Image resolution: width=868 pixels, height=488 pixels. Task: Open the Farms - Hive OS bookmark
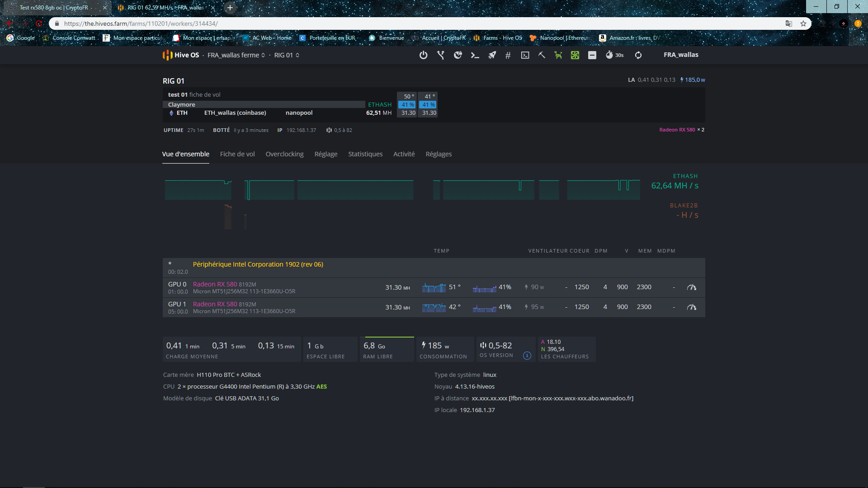497,38
